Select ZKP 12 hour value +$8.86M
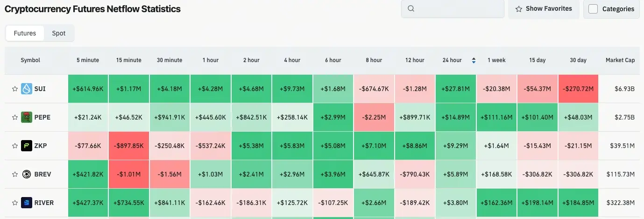This screenshot has height=219, width=644. coord(415,146)
